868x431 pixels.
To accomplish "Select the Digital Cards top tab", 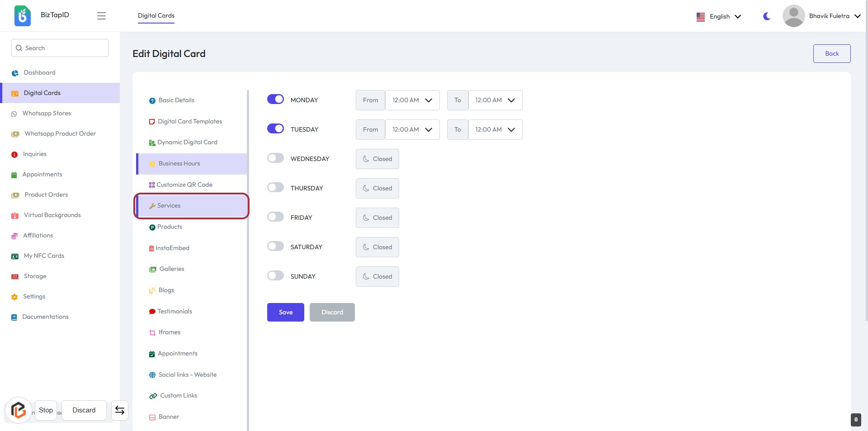I will click(x=156, y=15).
